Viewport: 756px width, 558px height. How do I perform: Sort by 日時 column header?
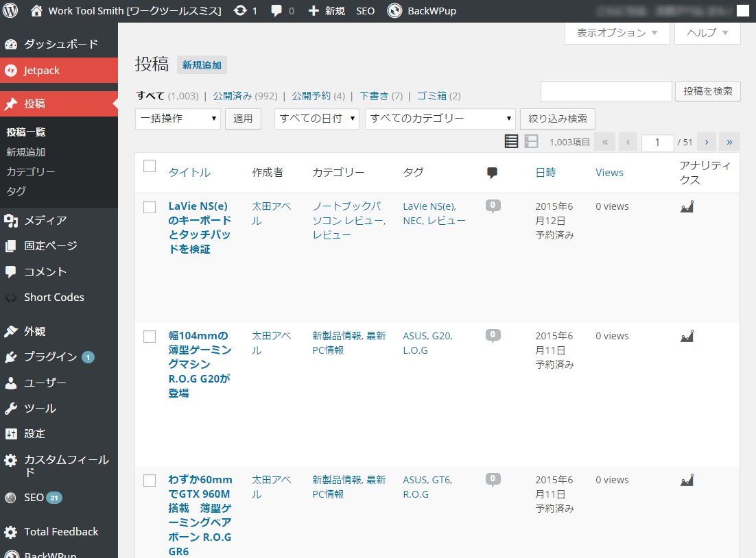546,173
